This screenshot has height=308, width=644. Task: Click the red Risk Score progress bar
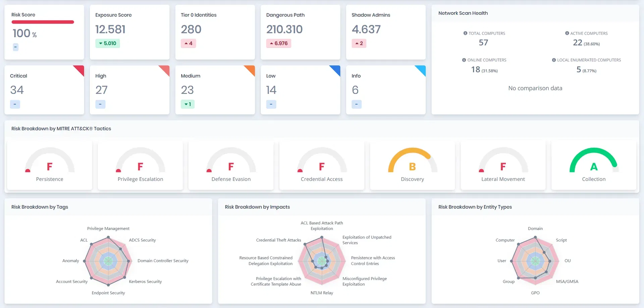43,22
